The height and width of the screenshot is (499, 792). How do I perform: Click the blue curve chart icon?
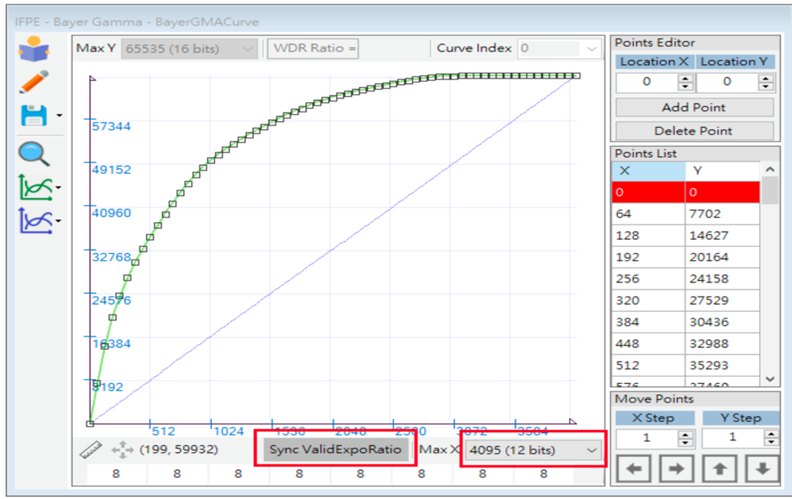tap(35, 221)
